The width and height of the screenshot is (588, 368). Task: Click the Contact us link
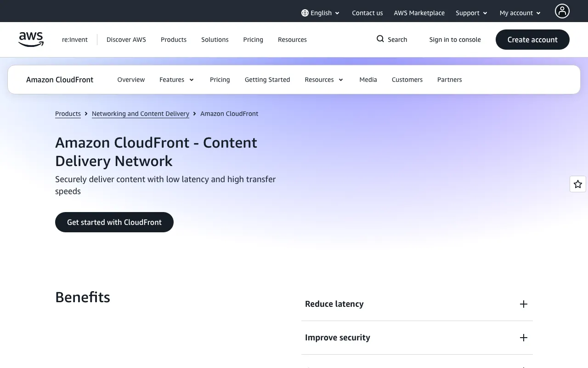tap(367, 13)
